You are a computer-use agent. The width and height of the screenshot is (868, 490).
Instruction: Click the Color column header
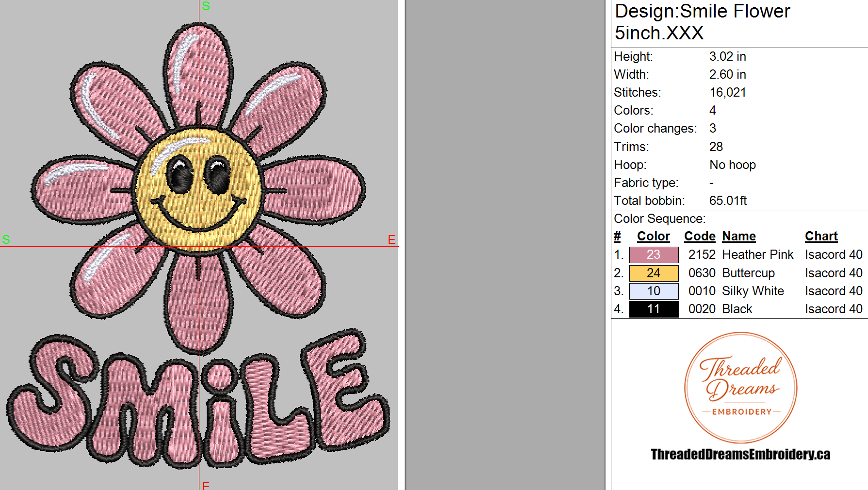click(x=653, y=236)
